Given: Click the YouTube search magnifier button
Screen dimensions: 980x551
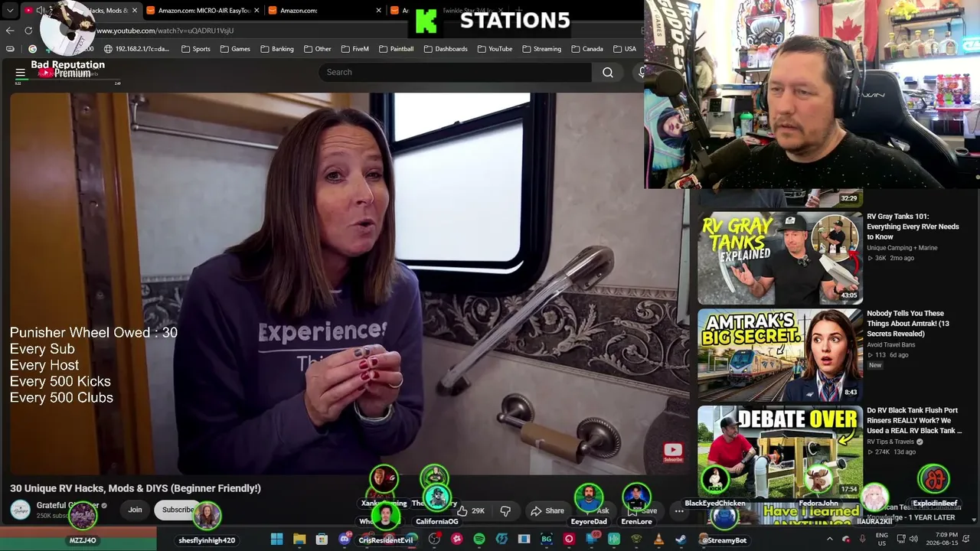Looking at the screenshot, I should [x=608, y=73].
